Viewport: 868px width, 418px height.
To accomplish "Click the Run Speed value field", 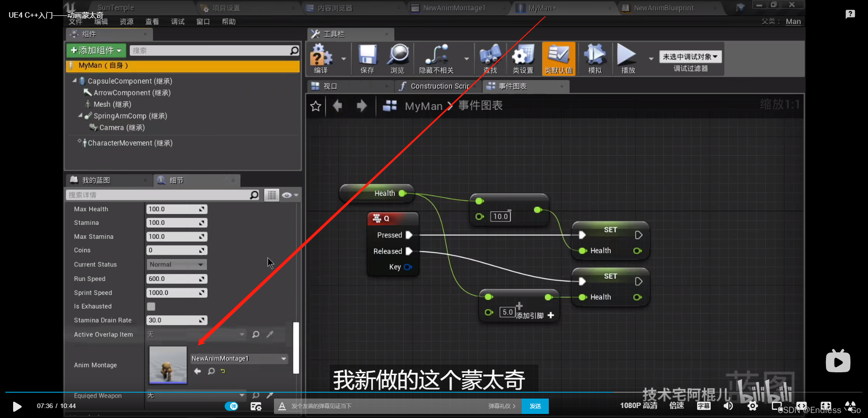I will (x=177, y=279).
